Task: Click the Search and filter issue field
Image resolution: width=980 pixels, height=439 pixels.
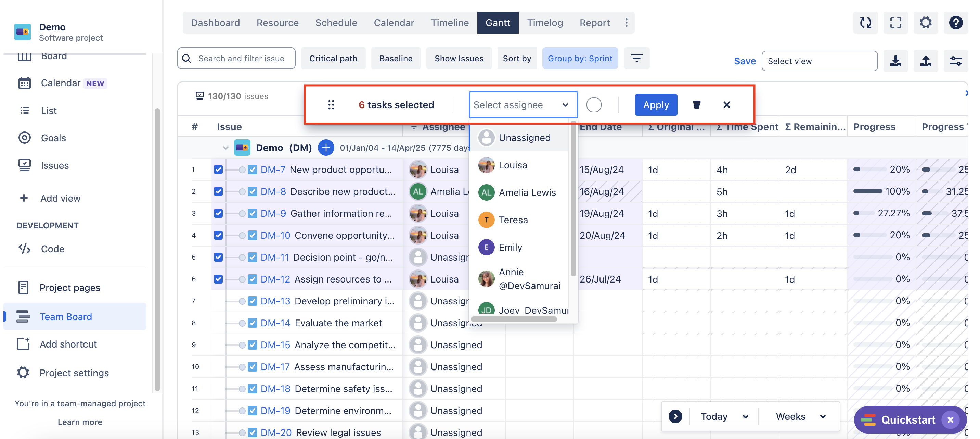Action: pos(241,58)
